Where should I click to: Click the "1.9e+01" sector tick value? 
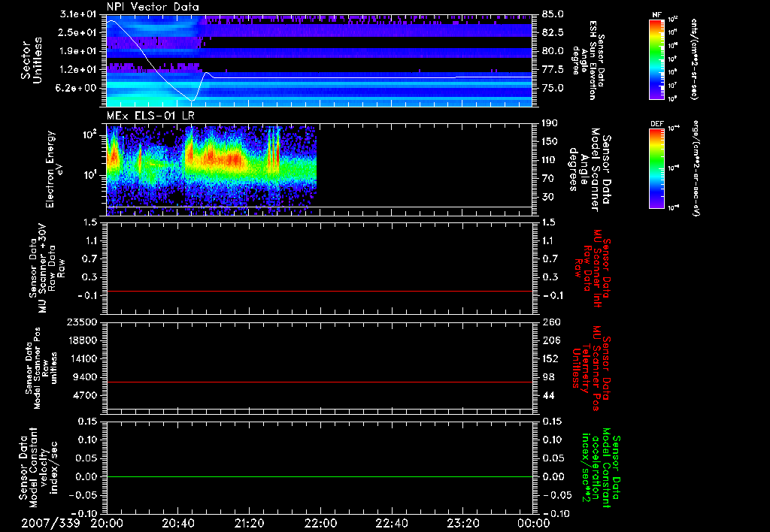(x=78, y=51)
